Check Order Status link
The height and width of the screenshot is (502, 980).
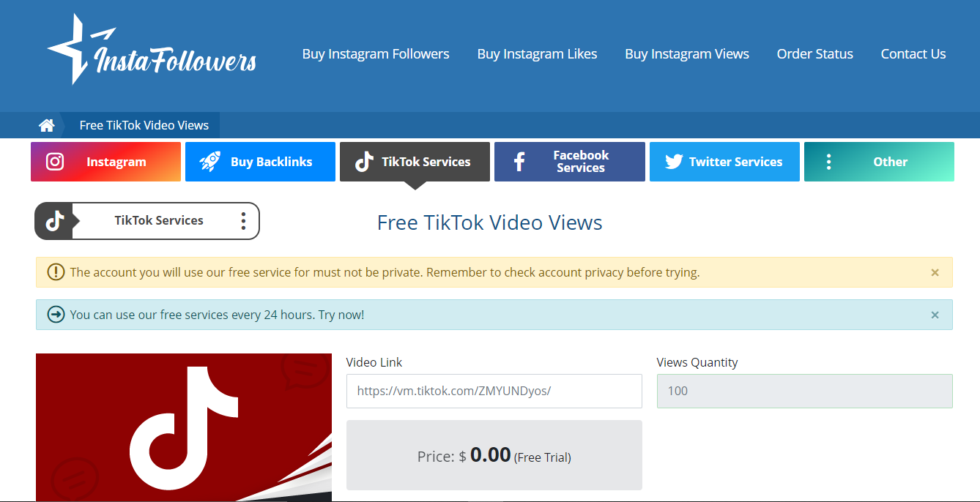click(x=814, y=54)
